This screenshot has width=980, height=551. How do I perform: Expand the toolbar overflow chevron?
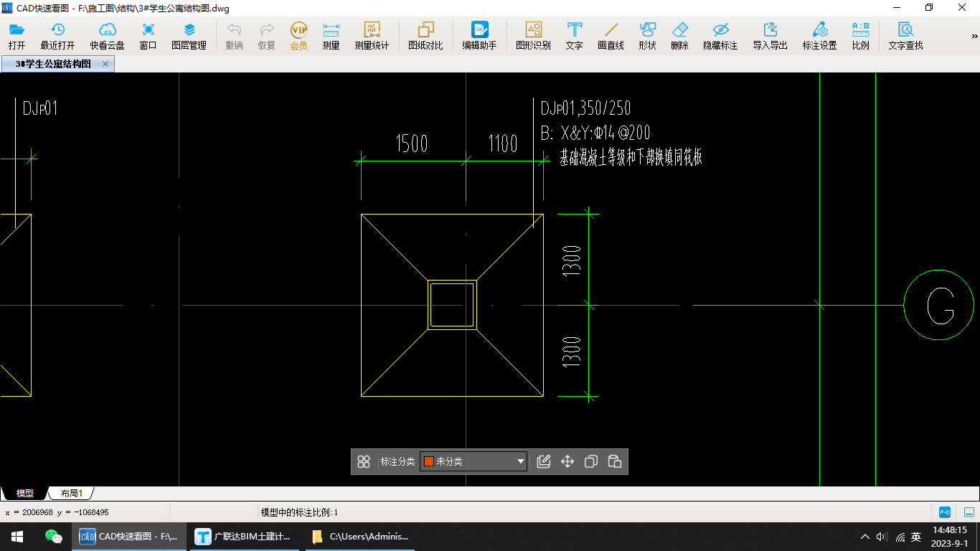tap(974, 36)
